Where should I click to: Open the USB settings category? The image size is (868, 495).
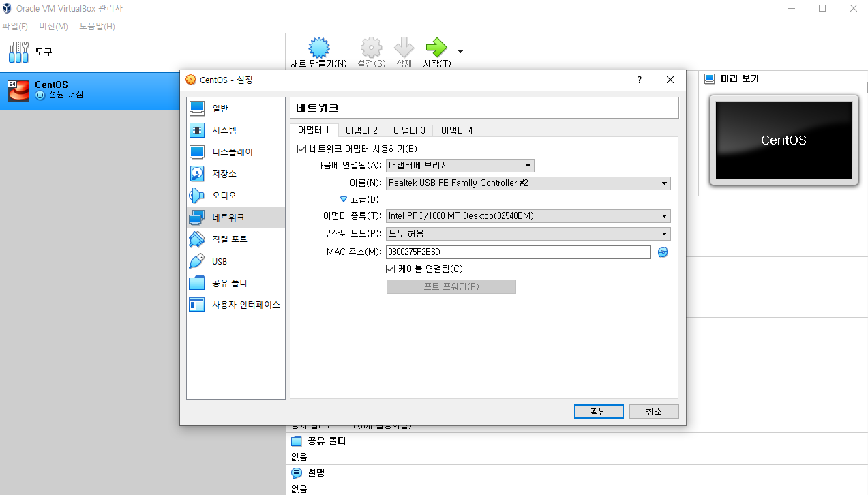point(236,261)
